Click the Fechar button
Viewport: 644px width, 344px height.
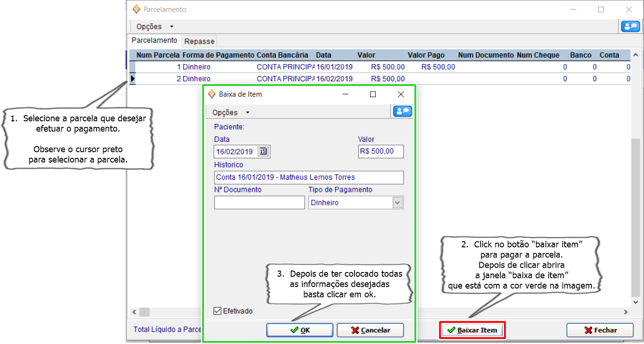click(600, 330)
